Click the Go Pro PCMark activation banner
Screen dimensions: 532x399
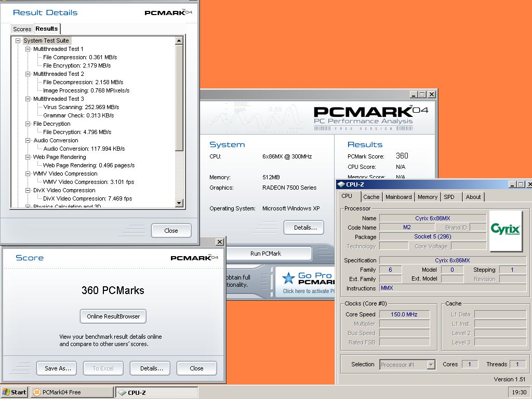tap(305, 282)
